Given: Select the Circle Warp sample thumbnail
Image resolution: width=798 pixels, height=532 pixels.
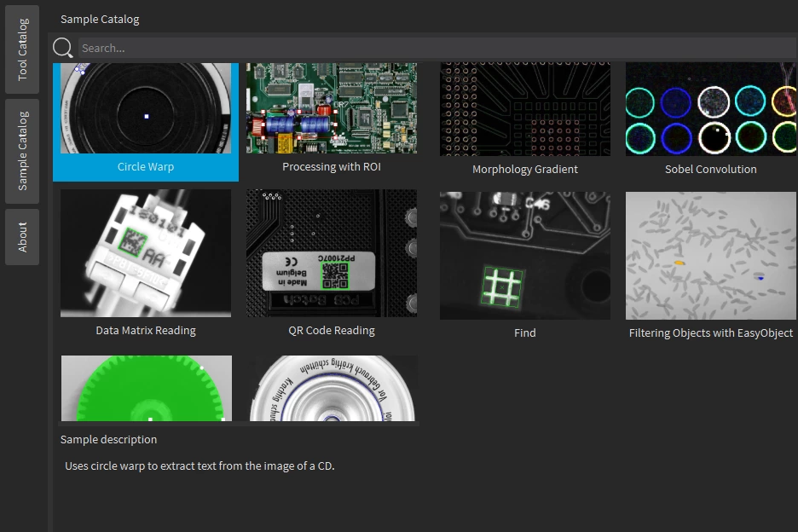Looking at the screenshot, I should point(146,108).
